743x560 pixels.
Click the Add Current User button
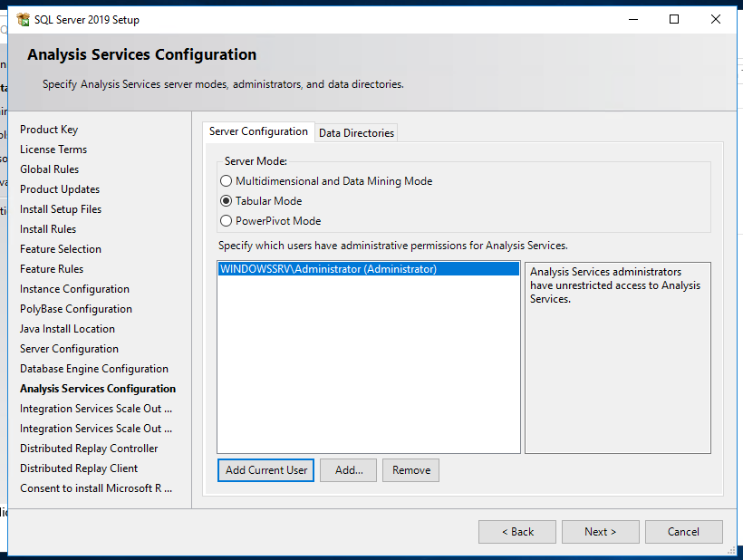click(265, 470)
